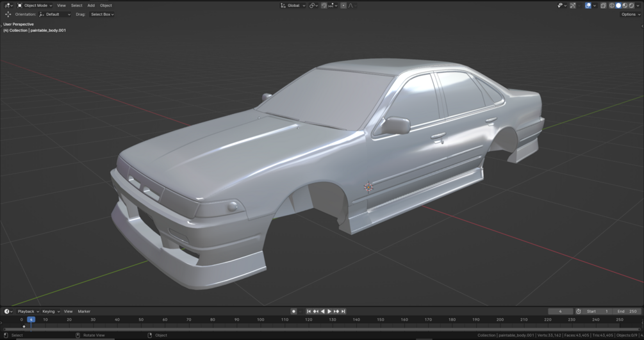Select the proportional editing falloff curve

(x=352, y=5)
